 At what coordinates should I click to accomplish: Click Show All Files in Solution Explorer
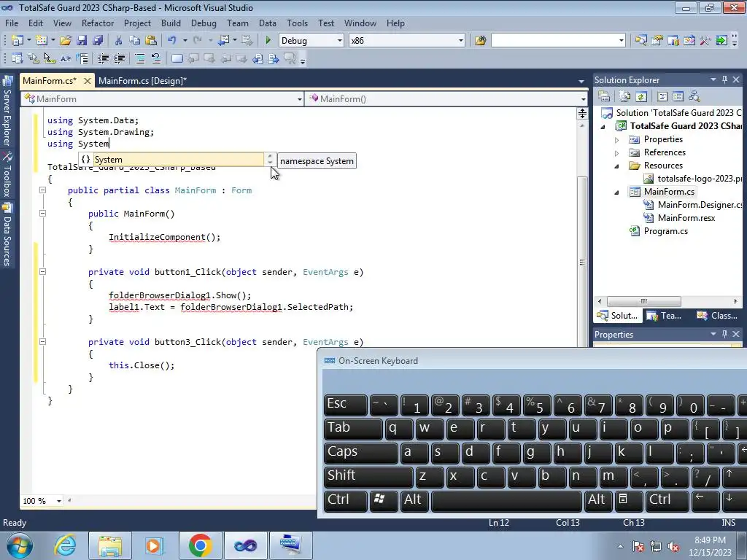pos(625,97)
